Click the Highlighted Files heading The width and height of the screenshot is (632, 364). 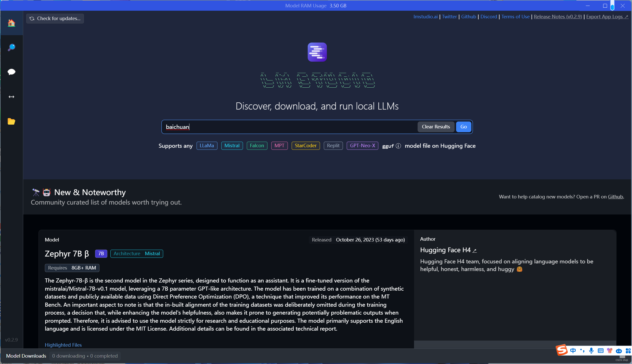(63, 345)
